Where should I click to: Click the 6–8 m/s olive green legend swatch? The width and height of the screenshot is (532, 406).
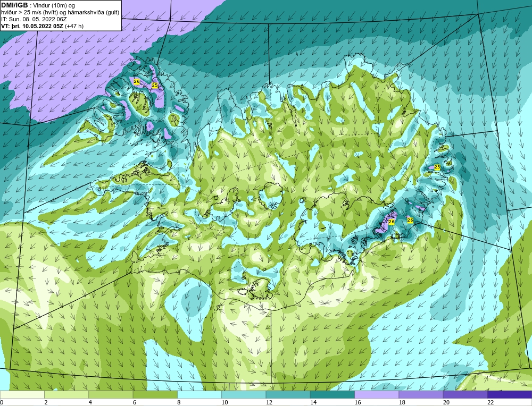tap(155, 394)
